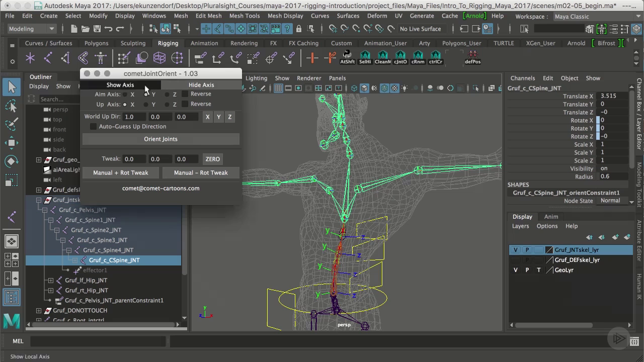
Task: Click the ZERO tweak button
Action: pos(213,159)
